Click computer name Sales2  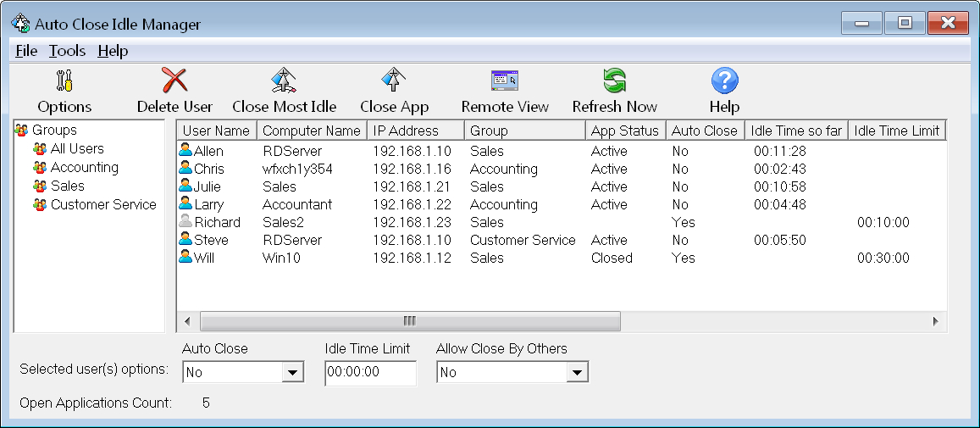tap(285, 222)
